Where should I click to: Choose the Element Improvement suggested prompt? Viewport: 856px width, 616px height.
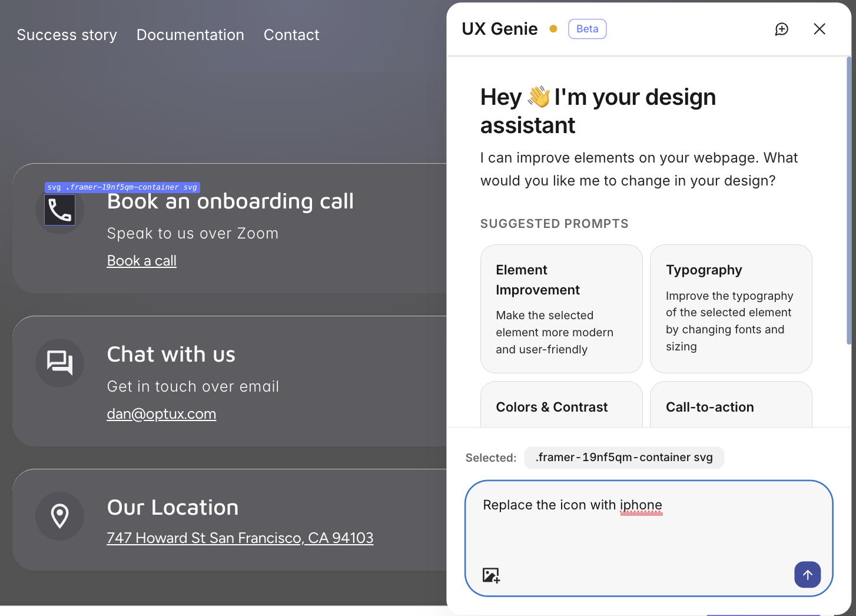pos(561,309)
